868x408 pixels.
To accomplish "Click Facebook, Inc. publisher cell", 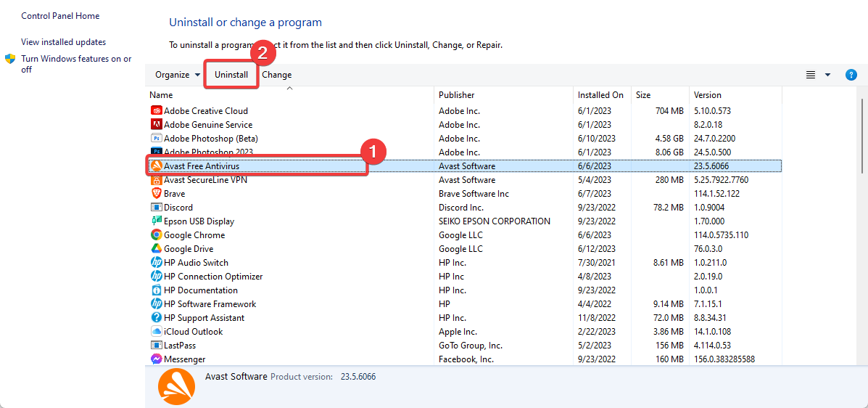I will [466, 359].
